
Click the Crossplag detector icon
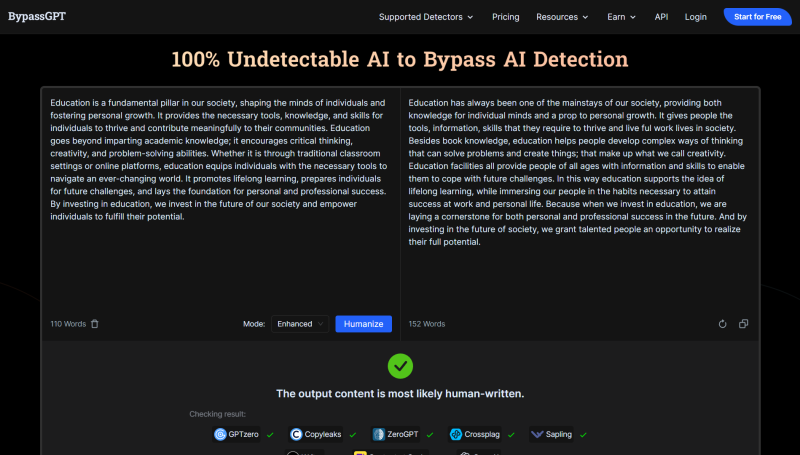click(456, 435)
